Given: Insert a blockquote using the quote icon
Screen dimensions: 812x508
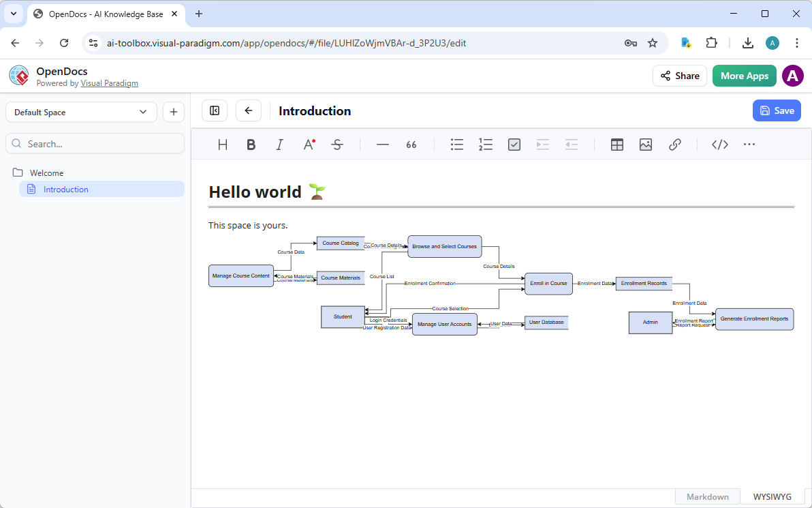Looking at the screenshot, I should point(411,144).
